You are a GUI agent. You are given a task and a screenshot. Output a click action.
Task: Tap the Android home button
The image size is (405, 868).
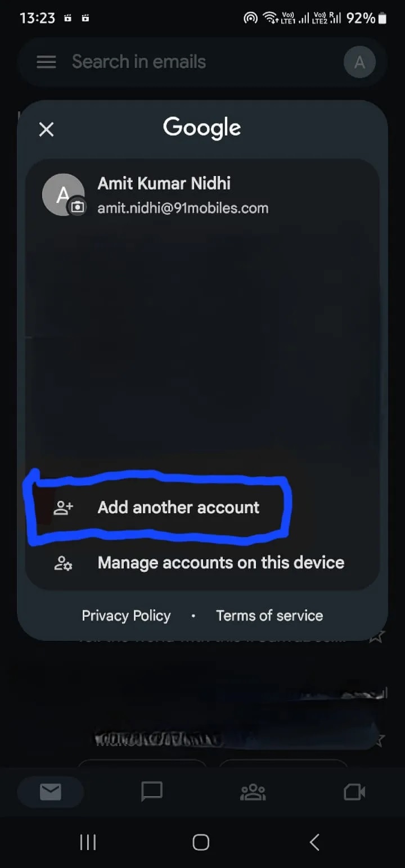click(201, 842)
